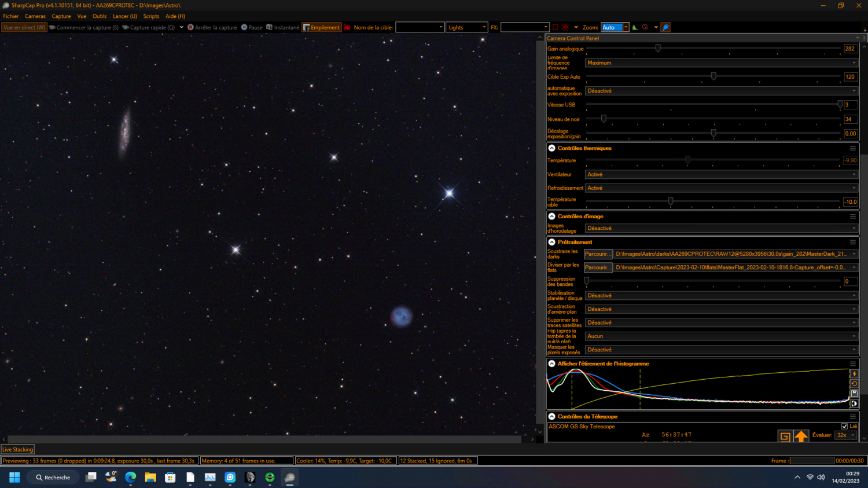Open the Lights frame type dropdown
Viewport: 868px width, 488px height.
tap(467, 27)
